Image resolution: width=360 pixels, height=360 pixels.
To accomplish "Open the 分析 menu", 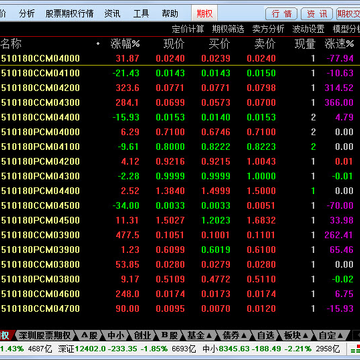I will [x=27, y=14].
